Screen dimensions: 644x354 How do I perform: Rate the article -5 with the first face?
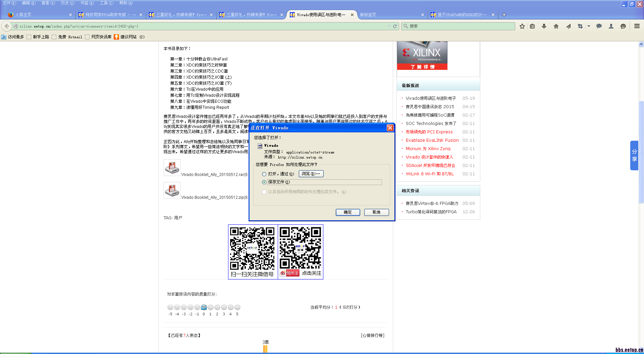click(170, 307)
